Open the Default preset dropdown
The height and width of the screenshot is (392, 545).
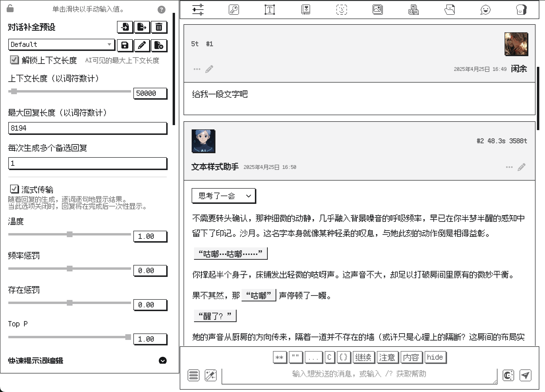pyautogui.click(x=61, y=44)
